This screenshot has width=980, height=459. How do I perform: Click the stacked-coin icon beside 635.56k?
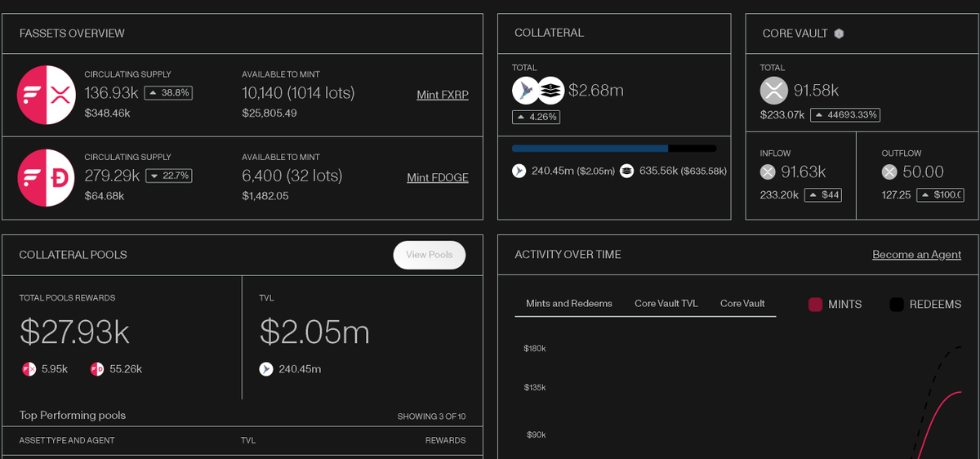pos(626,171)
